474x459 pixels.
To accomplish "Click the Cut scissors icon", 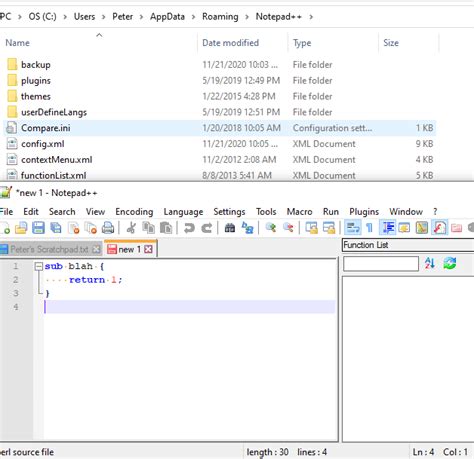I will click(x=131, y=228).
